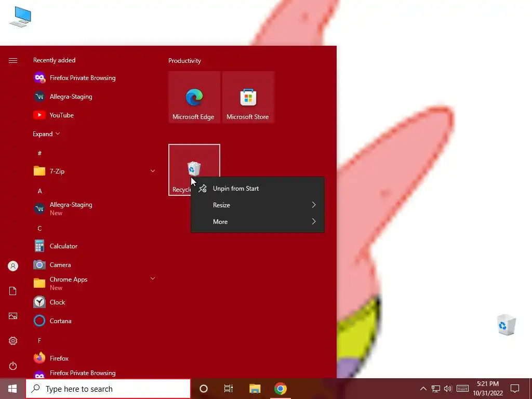Click the # letter header

pyautogui.click(x=39, y=153)
